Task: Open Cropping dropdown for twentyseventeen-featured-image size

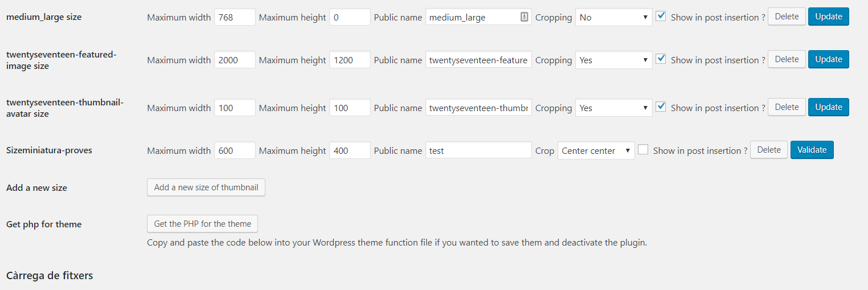Action: (x=614, y=60)
